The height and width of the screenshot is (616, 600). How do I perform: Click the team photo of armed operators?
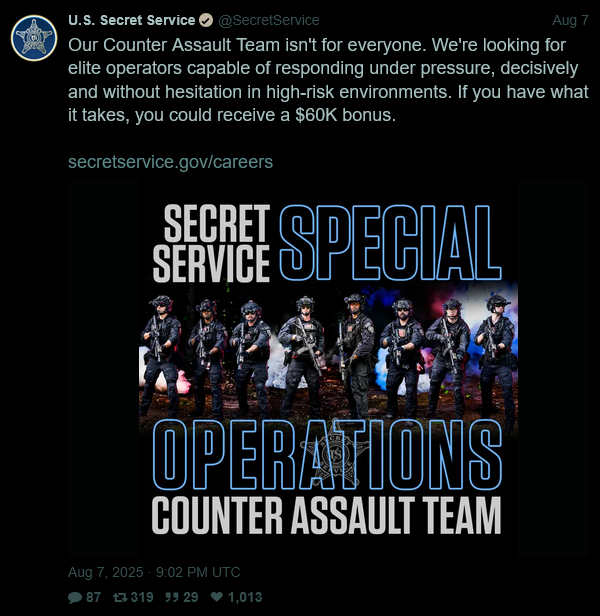pyautogui.click(x=328, y=356)
